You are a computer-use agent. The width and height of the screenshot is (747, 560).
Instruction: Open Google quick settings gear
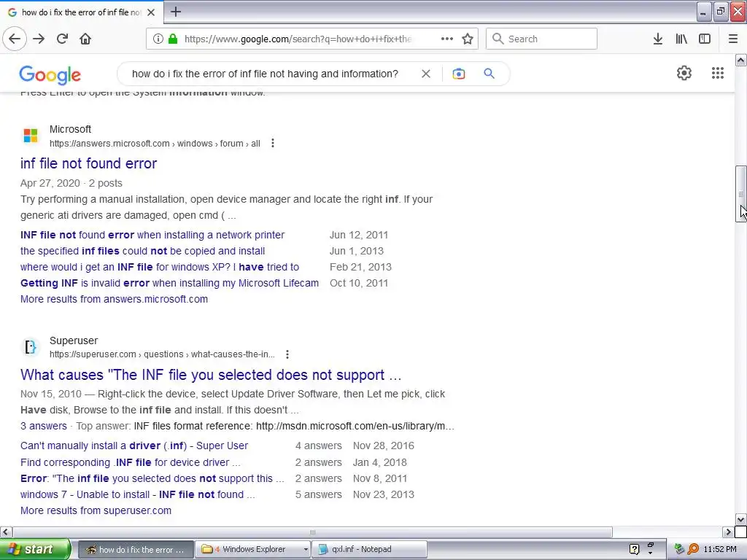[x=684, y=73]
